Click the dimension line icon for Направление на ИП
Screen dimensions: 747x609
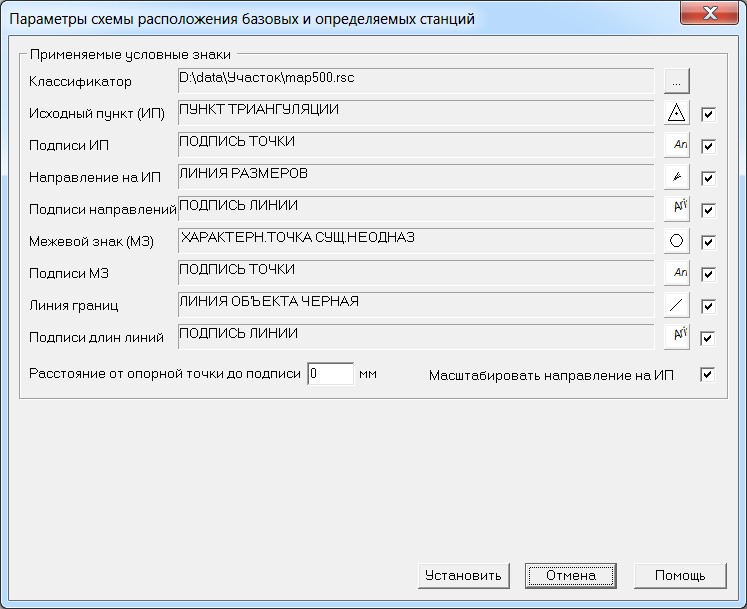point(677,178)
